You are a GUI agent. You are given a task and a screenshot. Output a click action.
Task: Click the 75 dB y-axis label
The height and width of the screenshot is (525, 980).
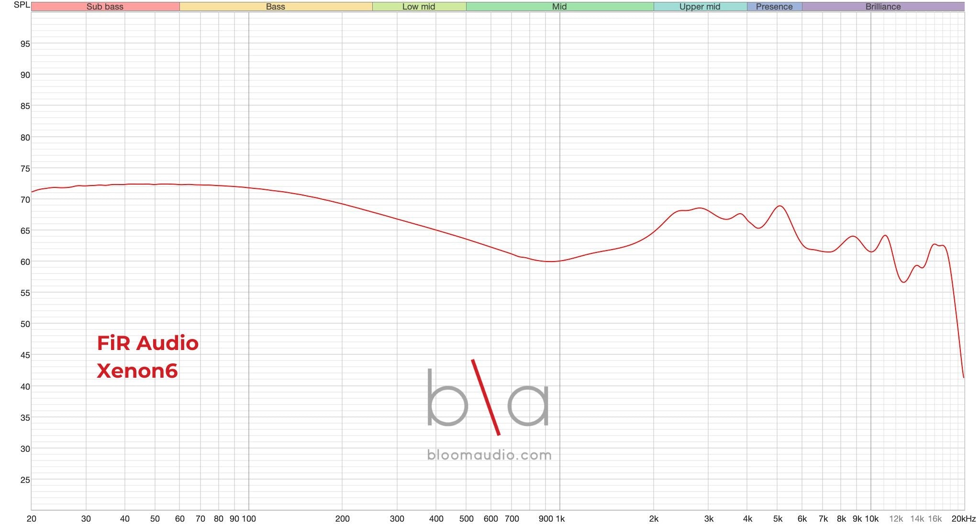point(25,169)
